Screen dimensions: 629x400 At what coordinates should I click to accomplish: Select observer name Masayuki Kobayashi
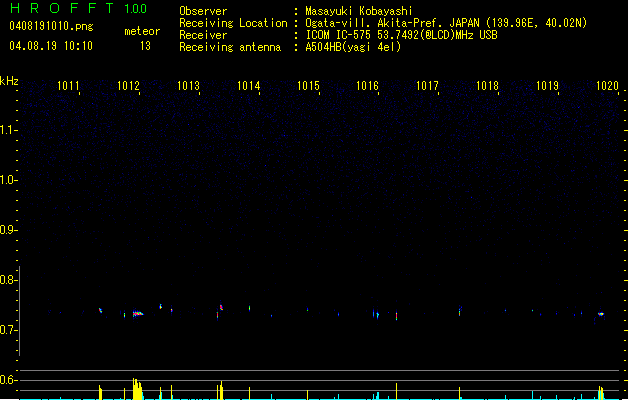[x=359, y=11]
